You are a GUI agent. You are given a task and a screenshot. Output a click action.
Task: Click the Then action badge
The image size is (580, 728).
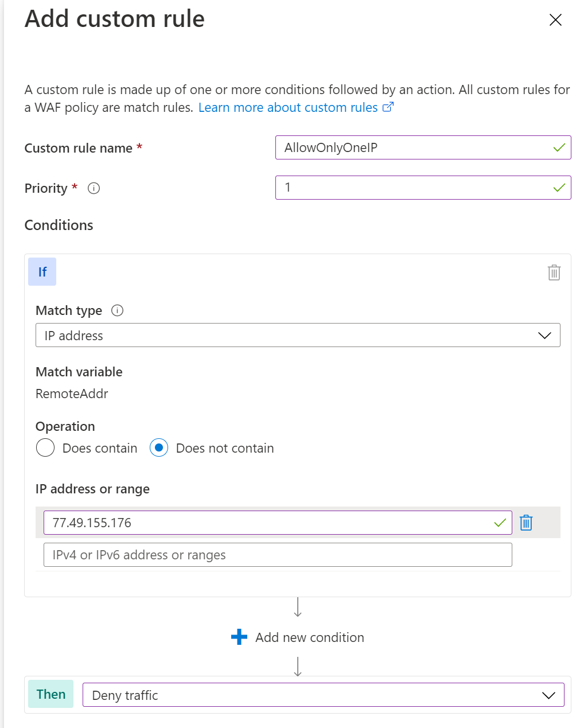(x=50, y=694)
